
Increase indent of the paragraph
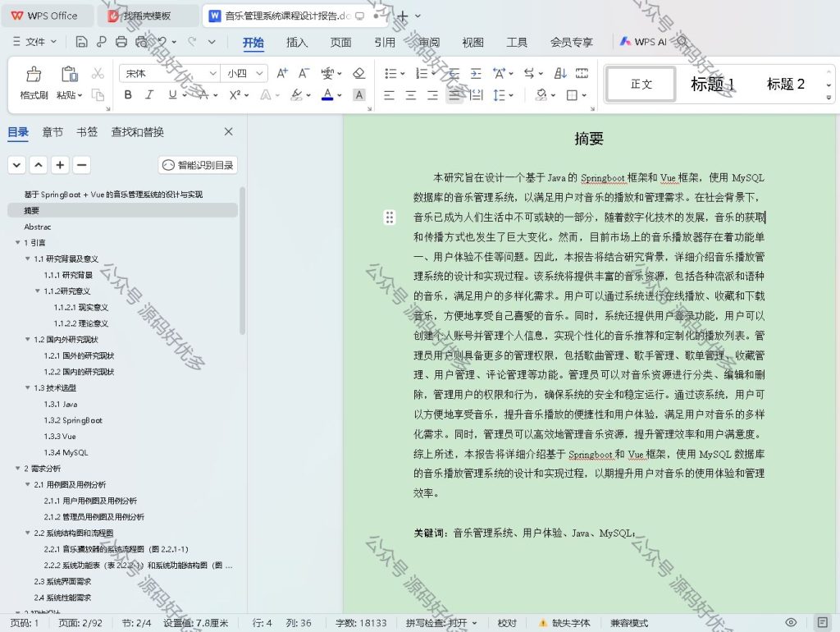click(476, 73)
